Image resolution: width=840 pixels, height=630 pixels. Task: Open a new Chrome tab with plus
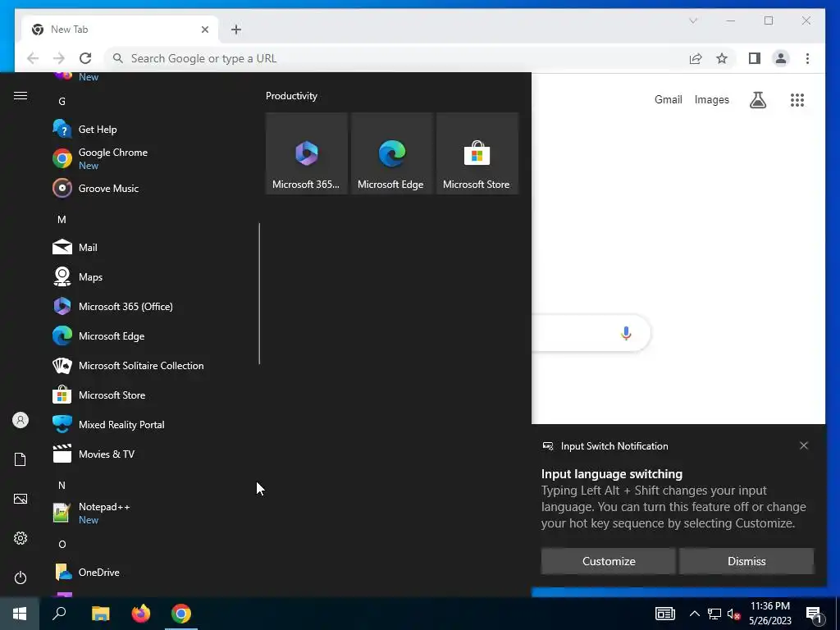tap(236, 30)
